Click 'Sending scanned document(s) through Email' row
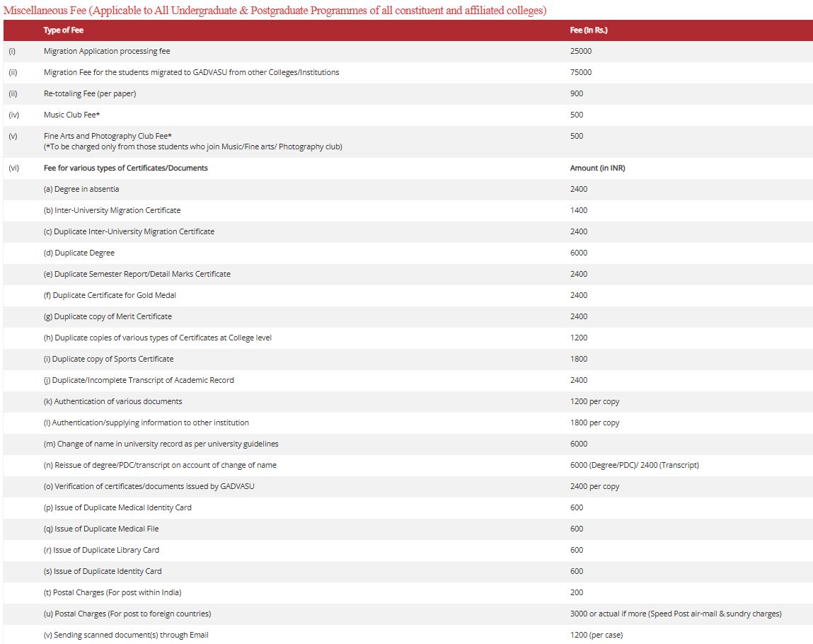 (126, 636)
